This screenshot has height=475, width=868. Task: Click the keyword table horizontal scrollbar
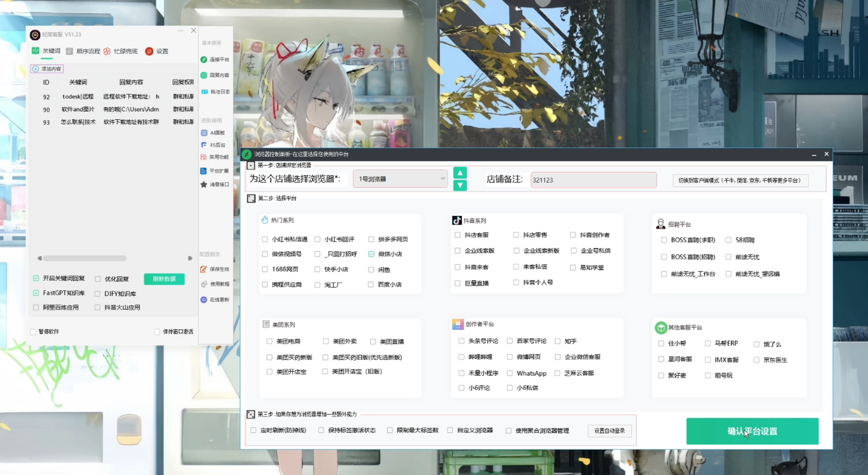click(x=85, y=258)
